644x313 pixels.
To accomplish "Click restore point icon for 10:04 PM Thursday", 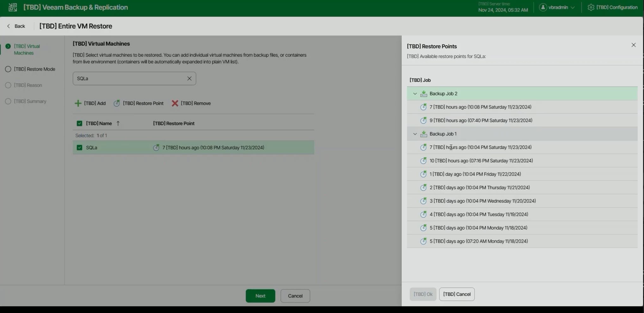I will 423,187.
